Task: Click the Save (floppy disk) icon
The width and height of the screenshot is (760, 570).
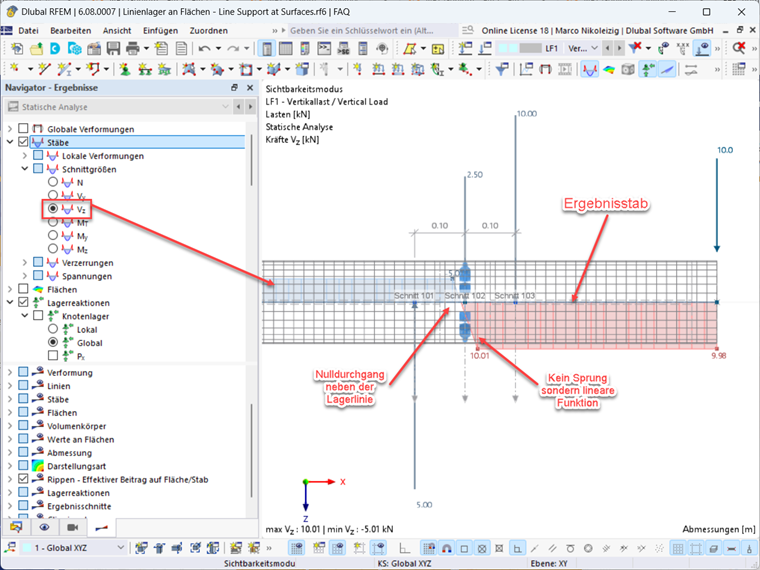Action: point(113,48)
